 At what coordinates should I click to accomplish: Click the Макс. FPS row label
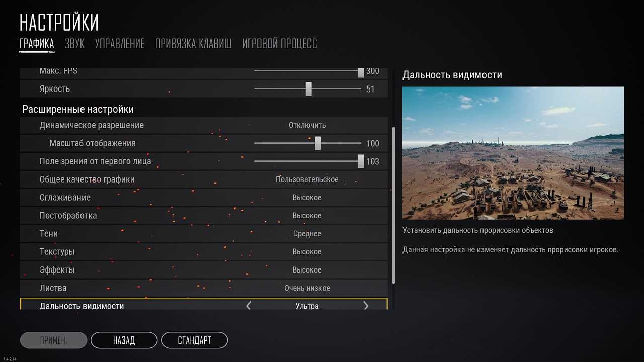point(58,72)
